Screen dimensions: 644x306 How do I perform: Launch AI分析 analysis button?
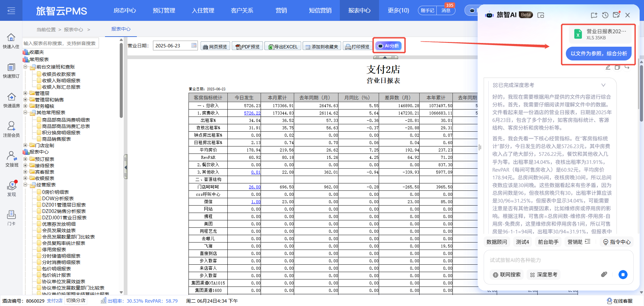coord(388,46)
